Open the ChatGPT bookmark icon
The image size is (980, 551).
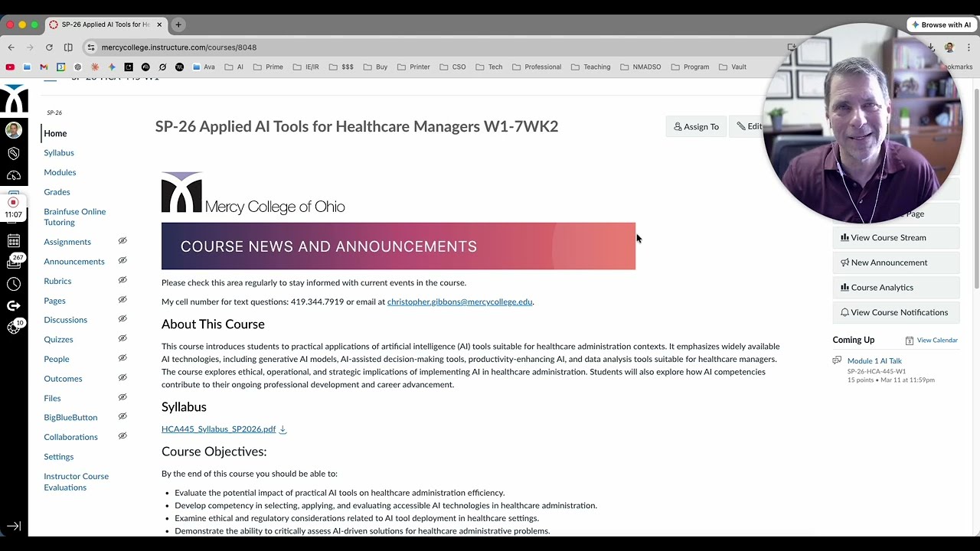click(x=77, y=67)
